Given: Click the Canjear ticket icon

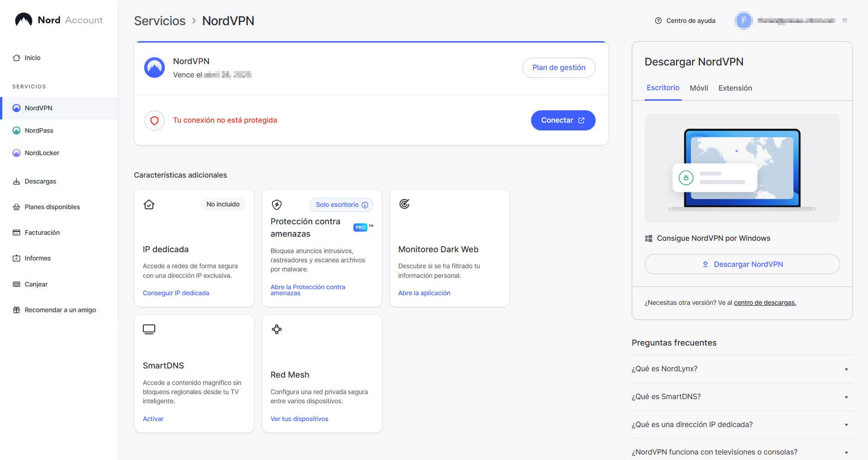Looking at the screenshot, I should click(x=16, y=284).
